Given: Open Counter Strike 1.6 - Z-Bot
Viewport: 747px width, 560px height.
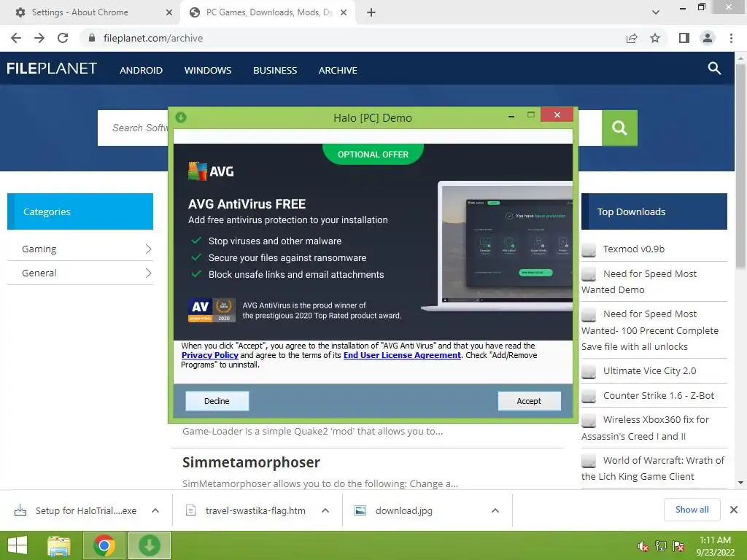Looking at the screenshot, I should tap(659, 395).
